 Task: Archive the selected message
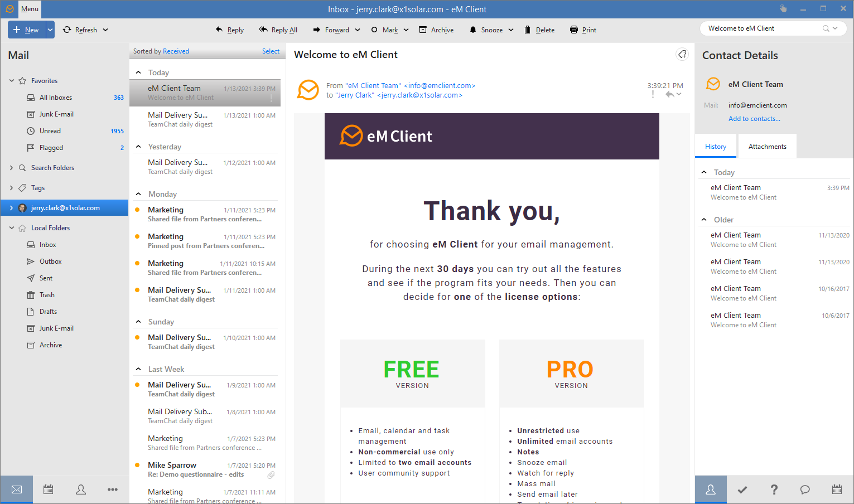[436, 30]
